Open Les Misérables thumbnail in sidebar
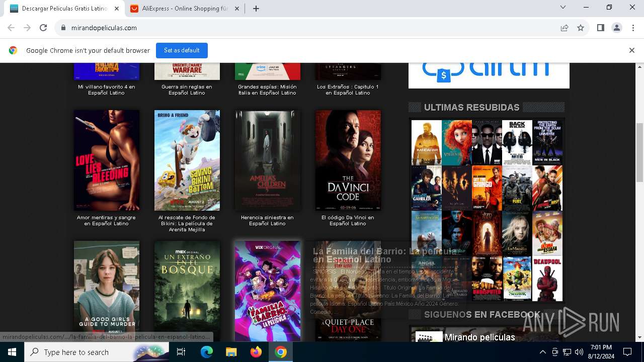Image resolution: width=644 pixels, height=362 pixels. pos(517,233)
